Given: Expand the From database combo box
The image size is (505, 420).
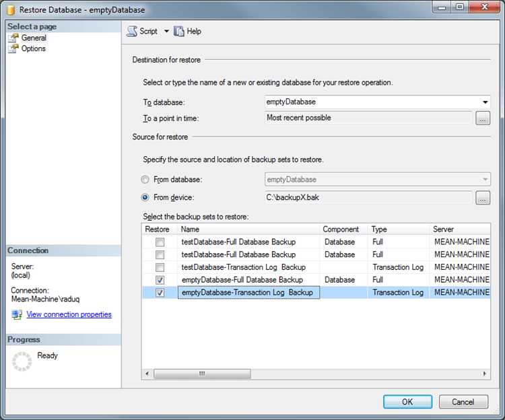Looking at the screenshot, I should (485, 179).
